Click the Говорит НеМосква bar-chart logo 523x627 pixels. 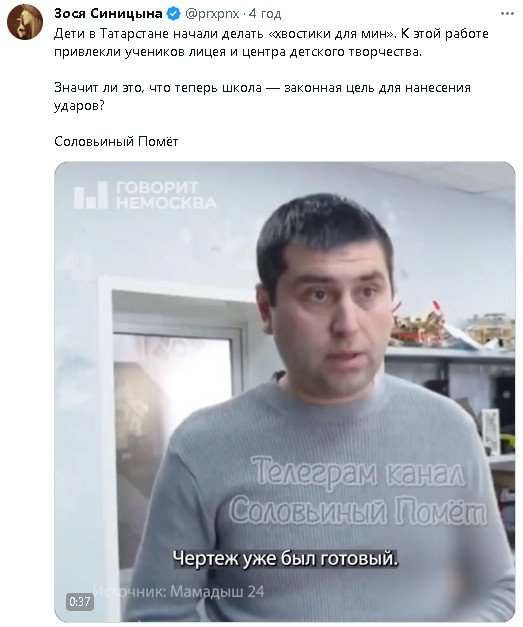tap(91, 195)
